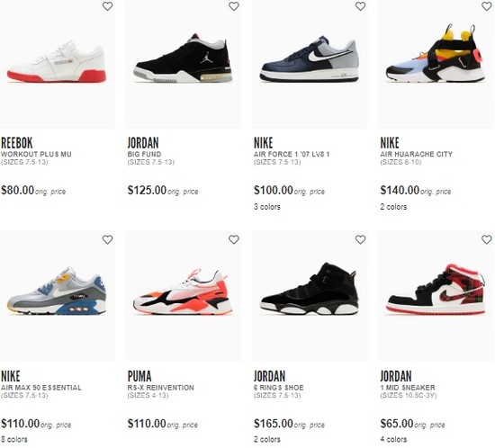
Task: Open Nike Air Force 1 '07 LV8 1 link
Action: coord(292,154)
